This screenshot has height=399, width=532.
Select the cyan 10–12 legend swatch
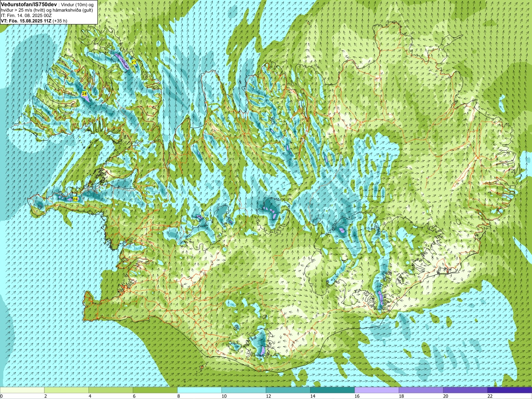coord(244,390)
